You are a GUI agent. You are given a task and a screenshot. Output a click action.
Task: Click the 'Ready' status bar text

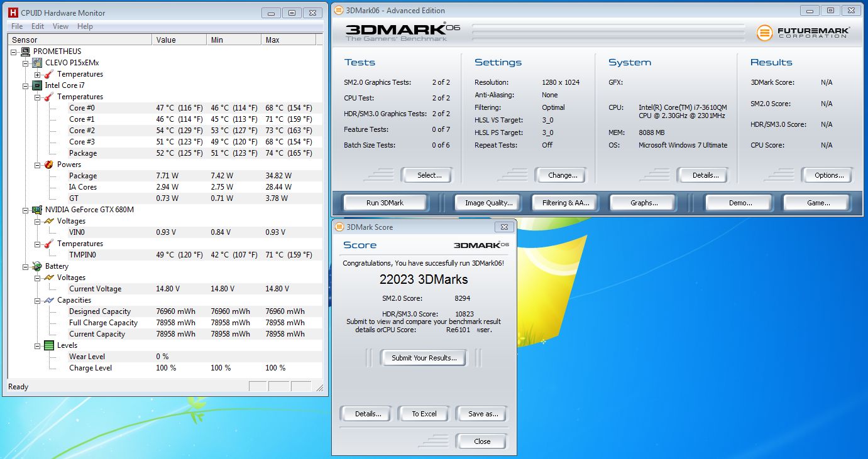[x=18, y=387]
